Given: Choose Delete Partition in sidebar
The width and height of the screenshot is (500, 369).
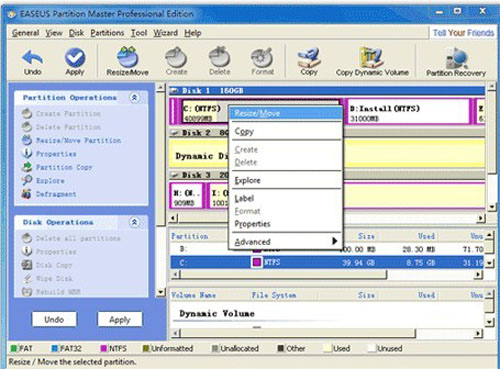Looking at the screenshot, I should (x=61, y=127).
